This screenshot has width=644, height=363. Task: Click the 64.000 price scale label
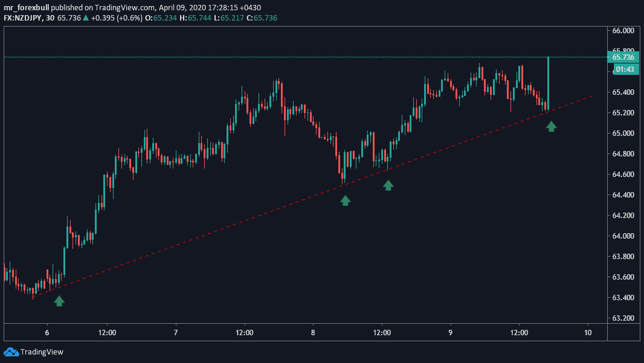(x=623, y=236)
